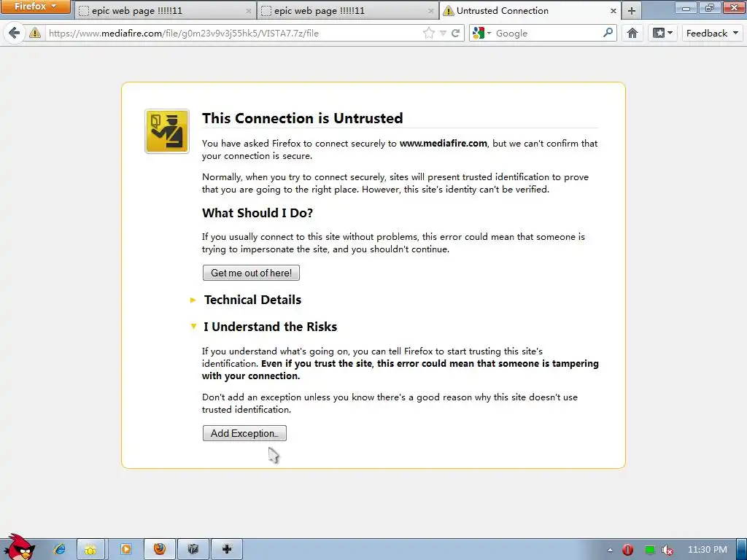
Task: Bookmark this page with the star icon
Action: tap(429, 33)
